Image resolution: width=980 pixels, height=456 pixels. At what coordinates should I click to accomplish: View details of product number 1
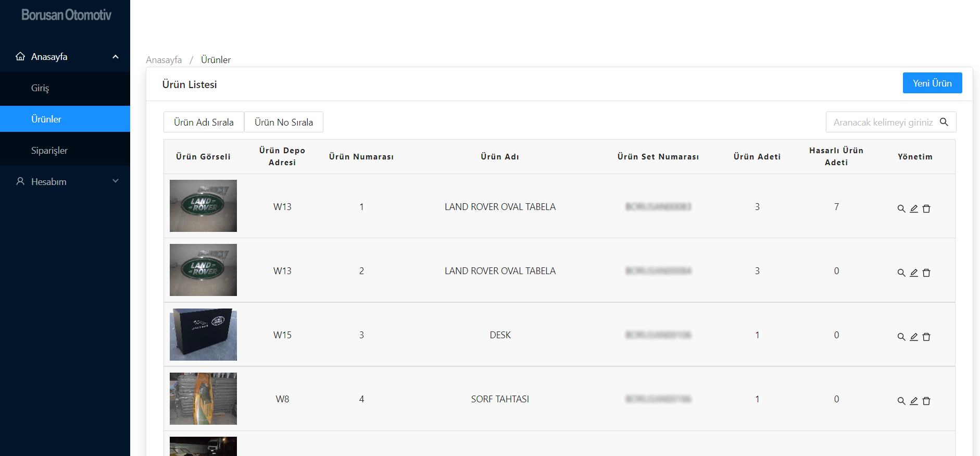tap(901, 208)
